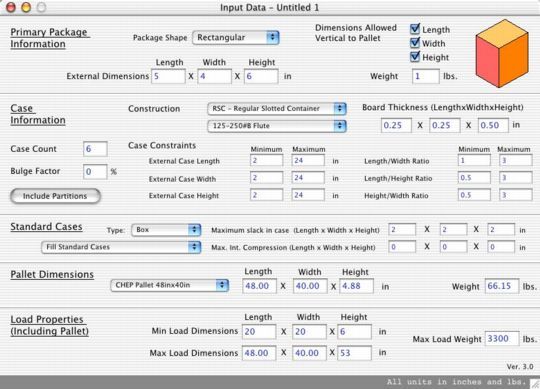Toggle the Width vertical-to-pallet checkbox

click(x=415, y=43)
